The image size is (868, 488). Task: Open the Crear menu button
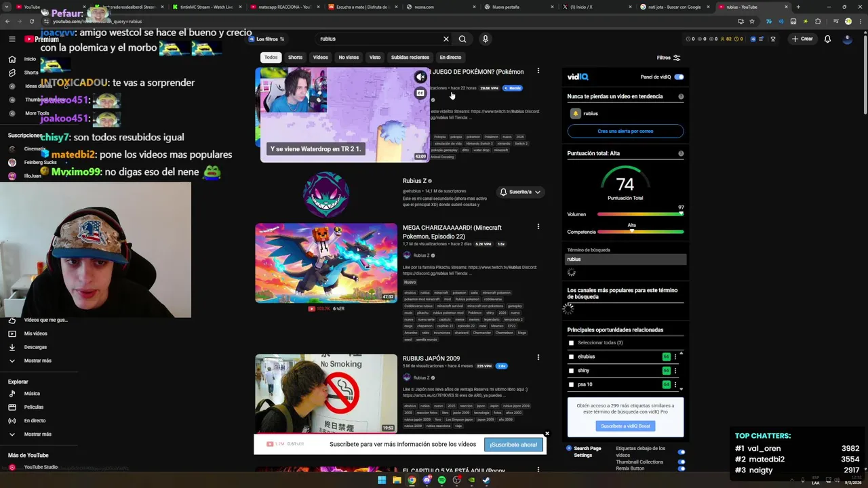[x=802, y=39]
